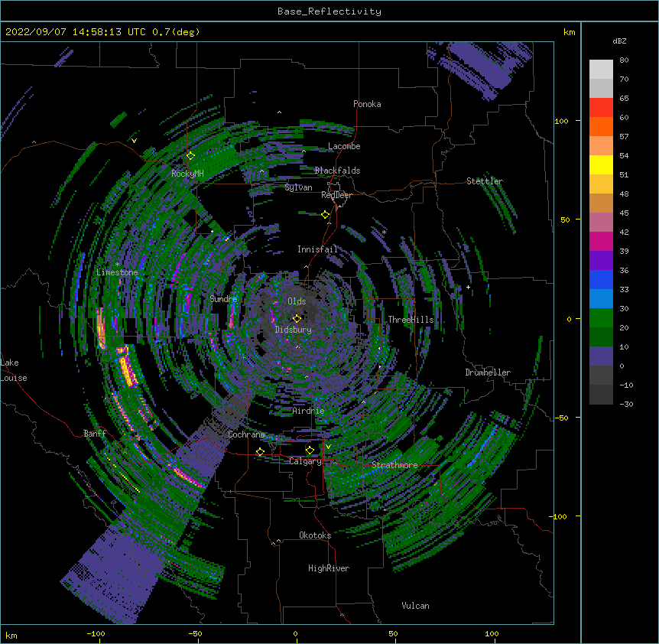This screenshot has width=659, height=644.
Task: Click the red 65 dBZ legend swatch
Action: (601, 108)
